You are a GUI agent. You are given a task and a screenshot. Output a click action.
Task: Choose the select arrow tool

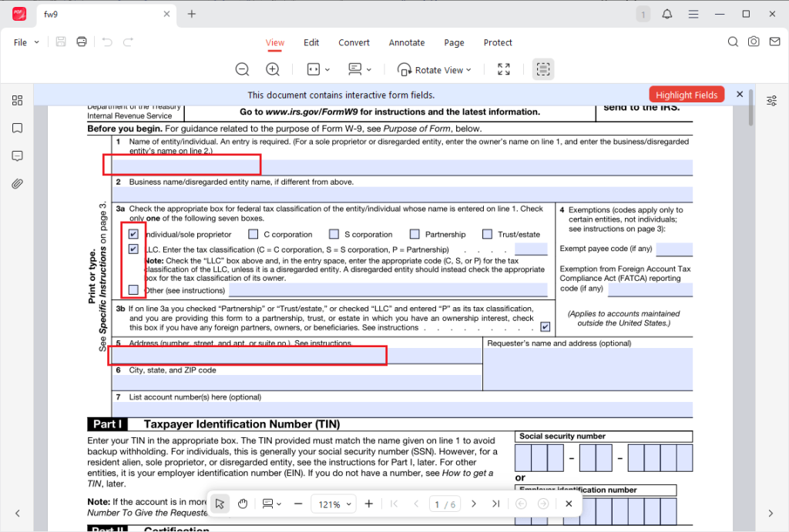pos(220,504)
